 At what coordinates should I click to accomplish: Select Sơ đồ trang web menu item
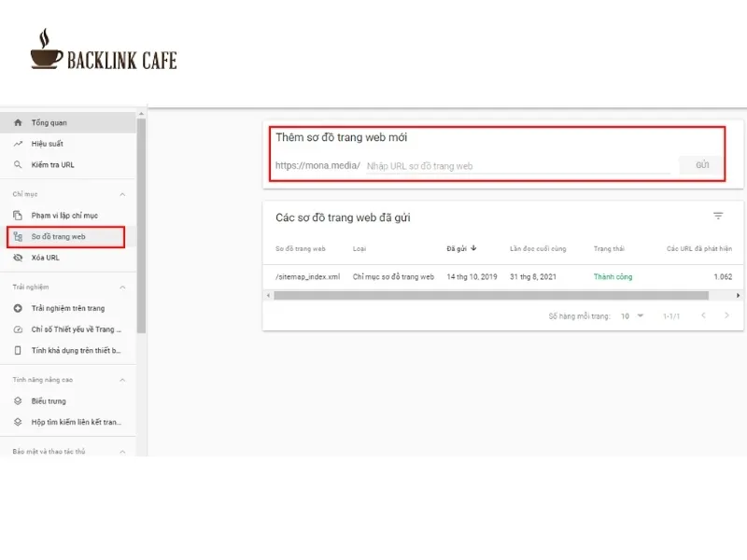tap(67, 237)
